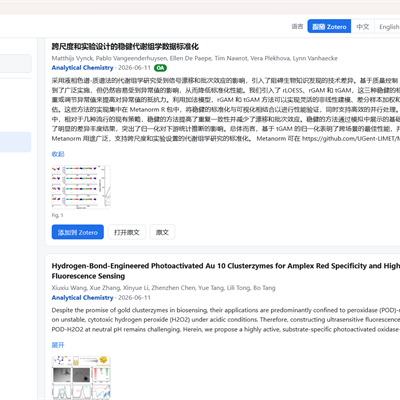Open the Clusterzymes article figure thumbnail
The height and width of the screenshot is (400, 400).
coord(81,378)
